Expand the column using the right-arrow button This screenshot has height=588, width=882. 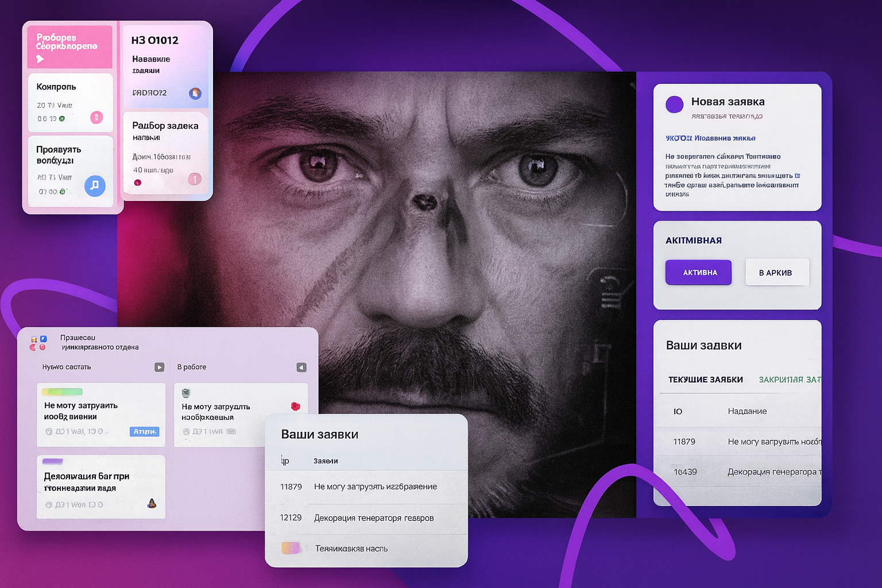tap(160, 367)
